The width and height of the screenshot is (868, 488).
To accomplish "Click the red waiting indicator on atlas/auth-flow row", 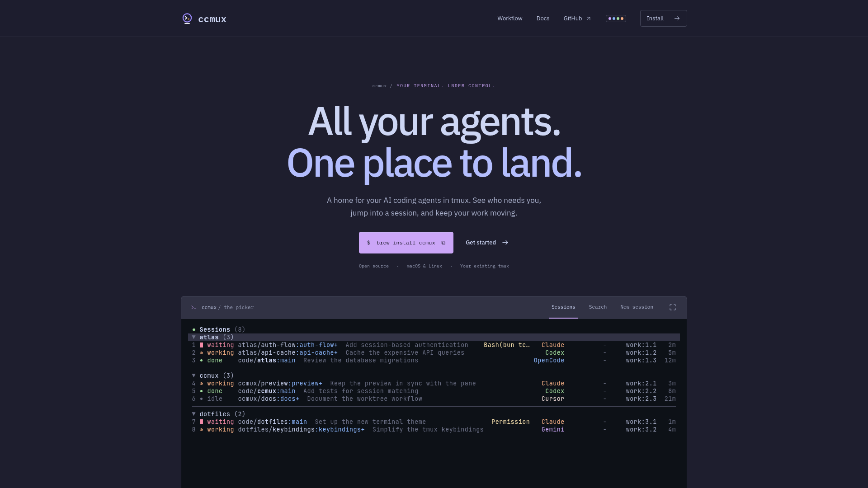I will click(202, 345).
